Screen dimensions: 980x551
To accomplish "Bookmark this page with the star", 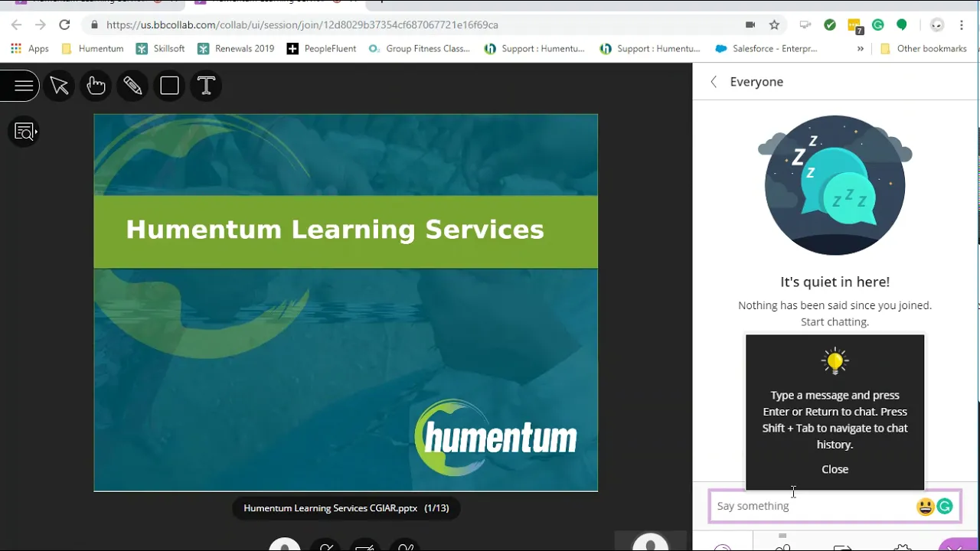I will click(x=774, y=24).
